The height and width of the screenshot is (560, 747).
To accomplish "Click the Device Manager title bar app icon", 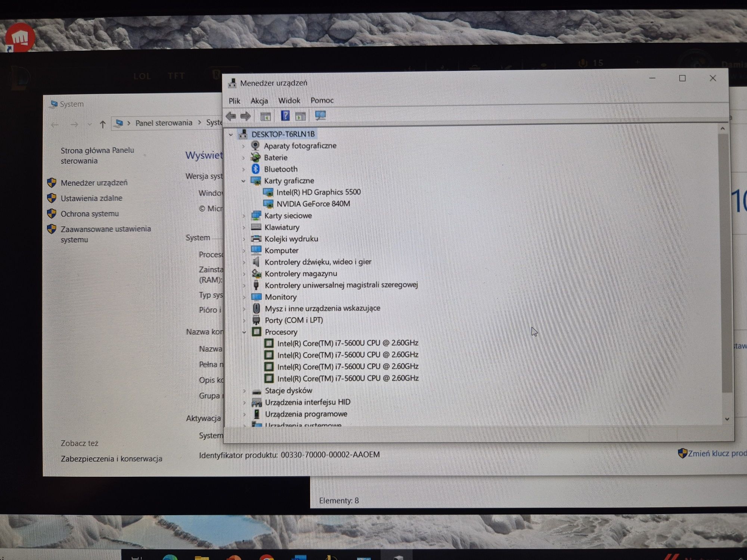I will coord(232,83).
